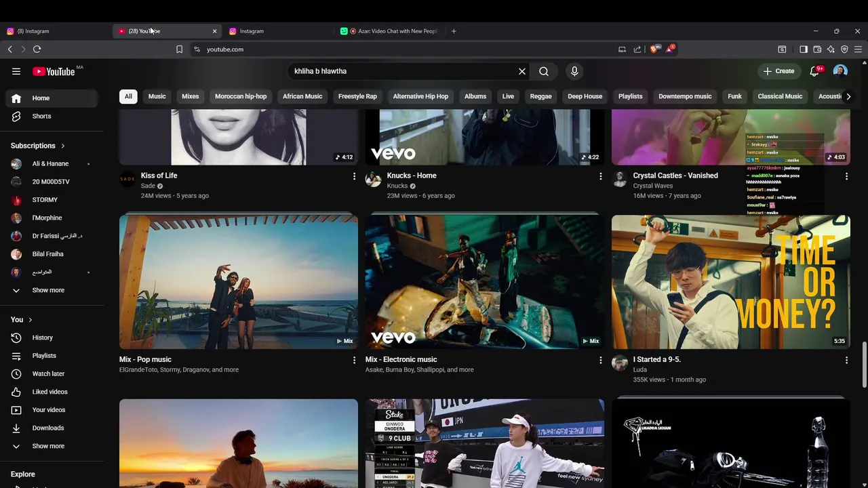The image size is (868, 488).
Task: Open Brave Shields lion icon
Action: [x=654, y=49]
